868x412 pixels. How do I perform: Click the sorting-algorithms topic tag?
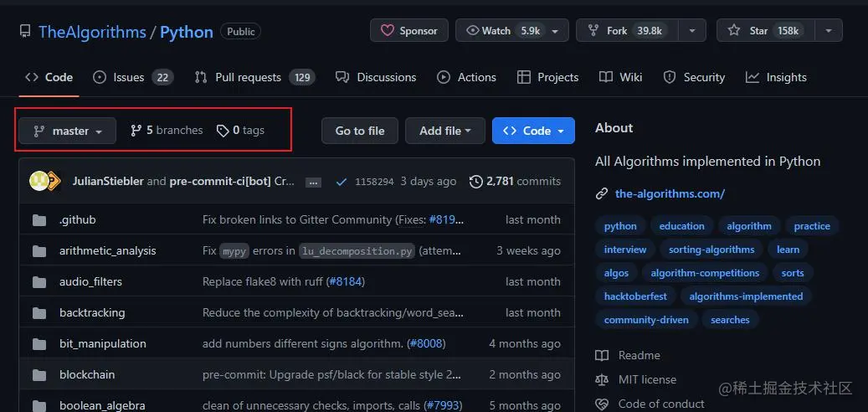click(x=711, y=250)
